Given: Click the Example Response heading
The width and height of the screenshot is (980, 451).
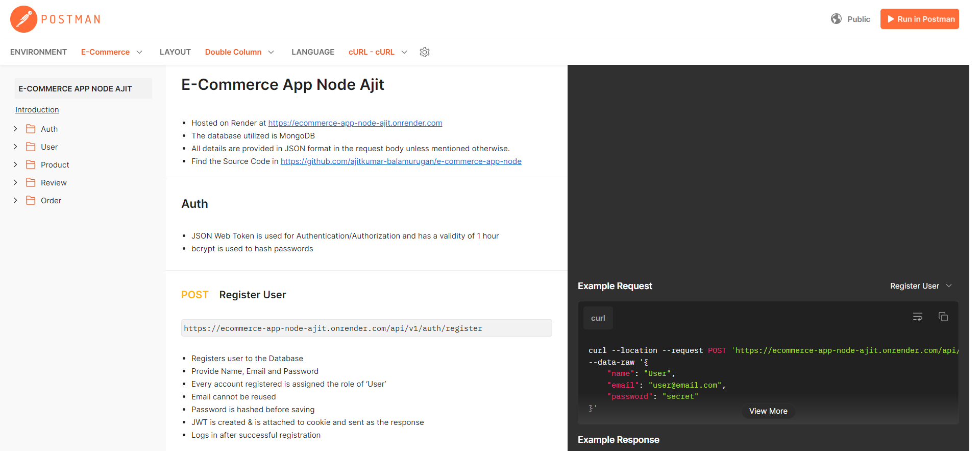Looking at the screenshot, I should pyautogui.click(x=619, y=440).
